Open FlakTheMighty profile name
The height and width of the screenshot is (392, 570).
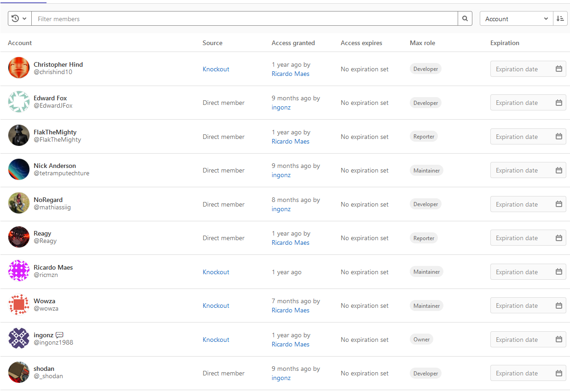55,132
